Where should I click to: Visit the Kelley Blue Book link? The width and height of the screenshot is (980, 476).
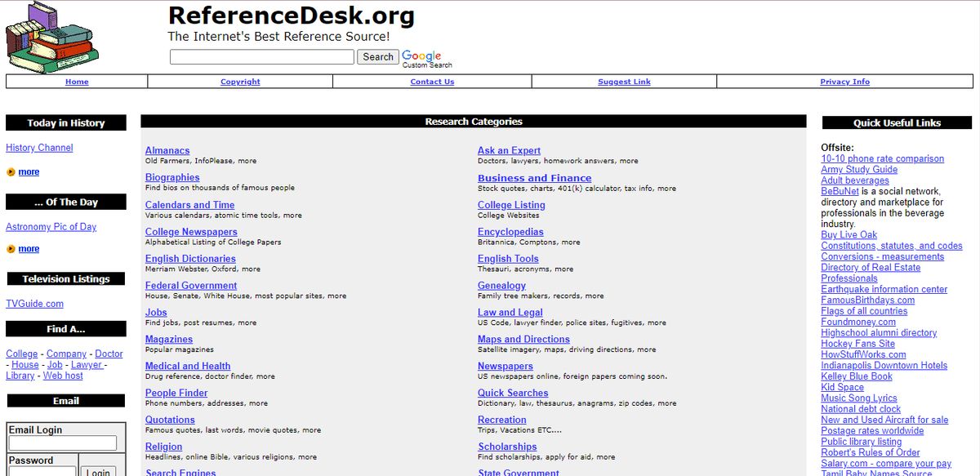point(856,376)
